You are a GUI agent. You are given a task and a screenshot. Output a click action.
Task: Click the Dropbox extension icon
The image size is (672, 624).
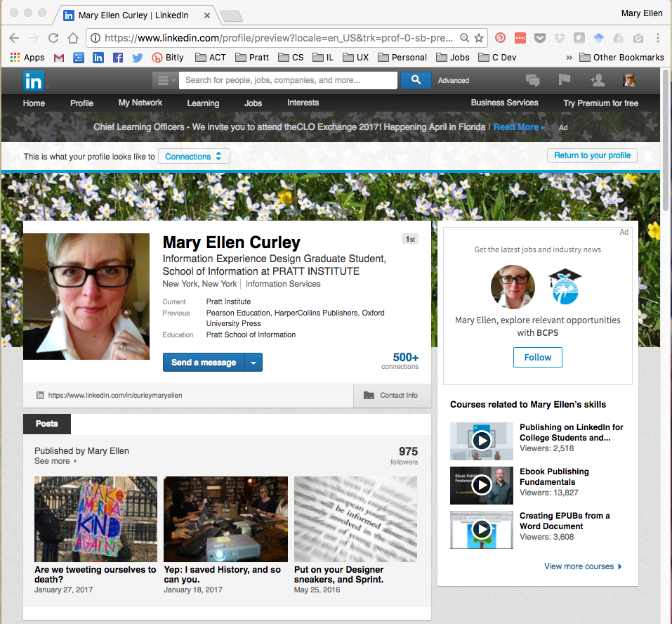(559, 38)
